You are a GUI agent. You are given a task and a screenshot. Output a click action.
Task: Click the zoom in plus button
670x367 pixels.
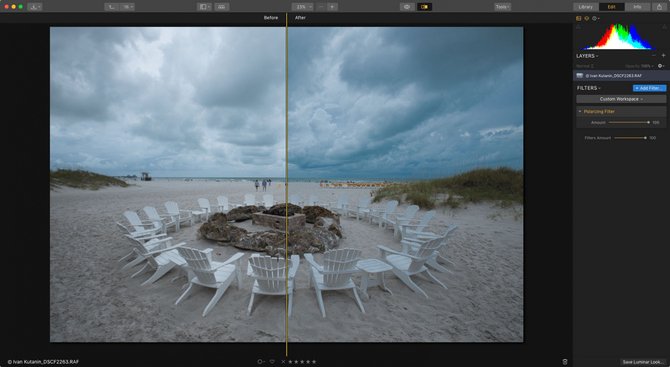(x=332, y=7)
